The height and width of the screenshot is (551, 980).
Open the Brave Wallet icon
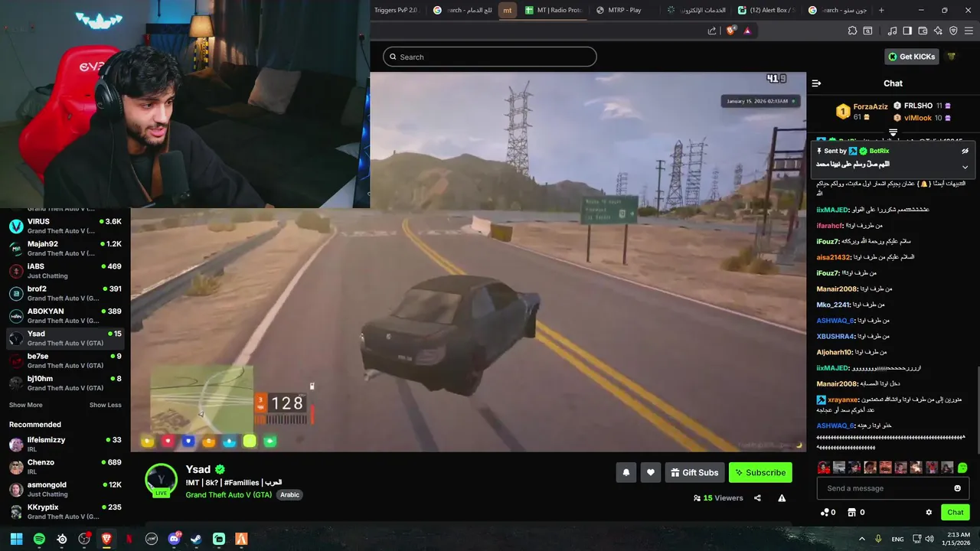coord(923,31)
